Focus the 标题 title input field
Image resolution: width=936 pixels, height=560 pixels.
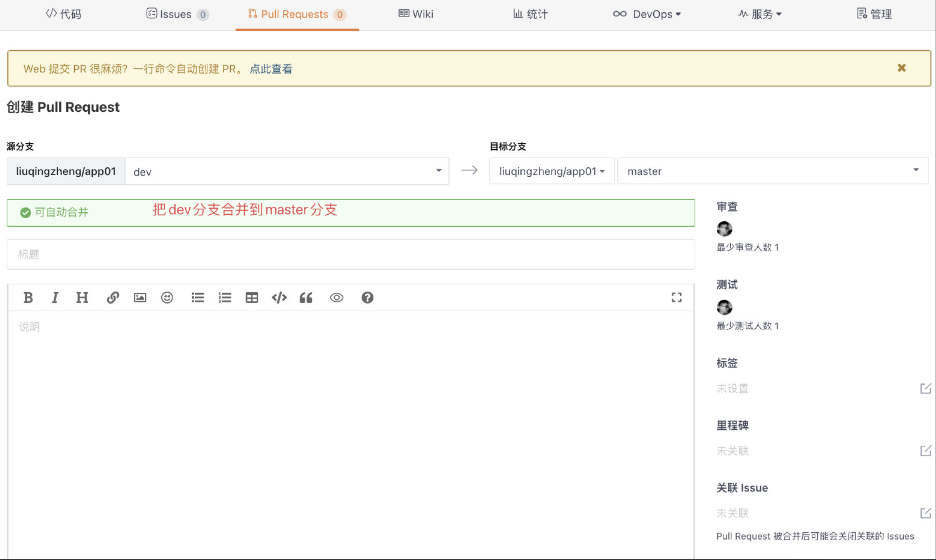click(x=351, y=254)
